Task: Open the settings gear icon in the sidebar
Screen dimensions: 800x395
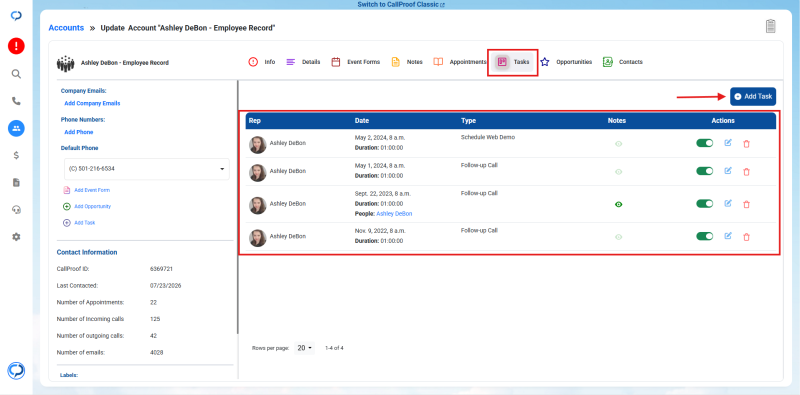Action: coord(16,237)
